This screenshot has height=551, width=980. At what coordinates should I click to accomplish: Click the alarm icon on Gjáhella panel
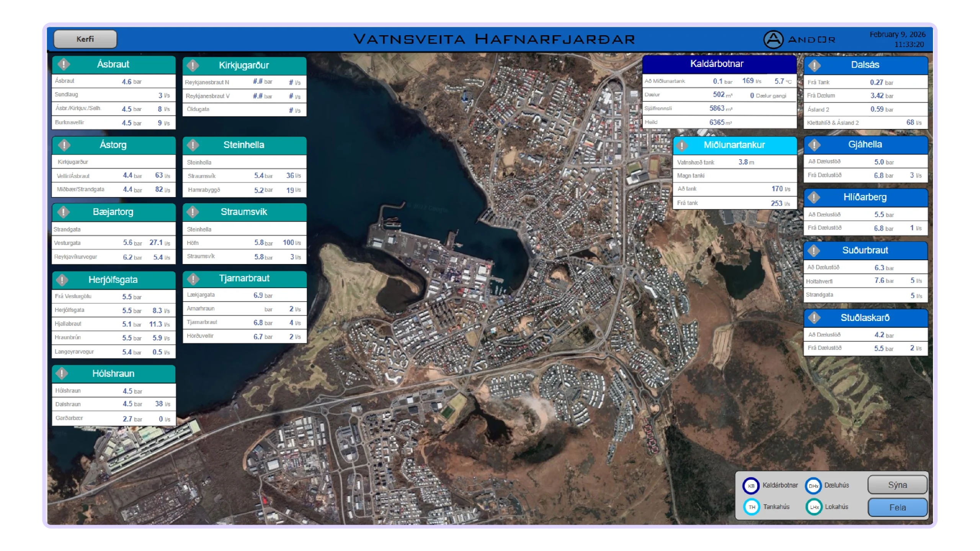[814, 145]
